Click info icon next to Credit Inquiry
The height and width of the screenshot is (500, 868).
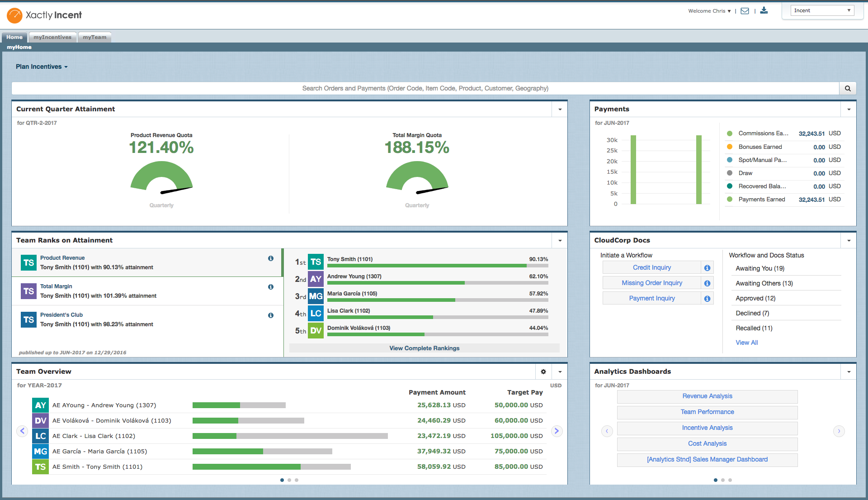(x=707, y=268)
